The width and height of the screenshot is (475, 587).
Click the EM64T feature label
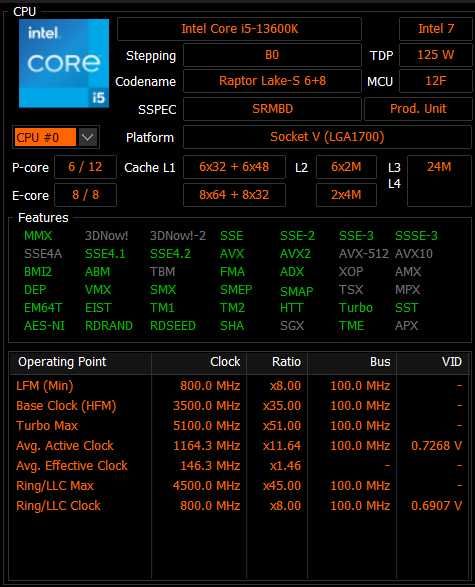43,308
